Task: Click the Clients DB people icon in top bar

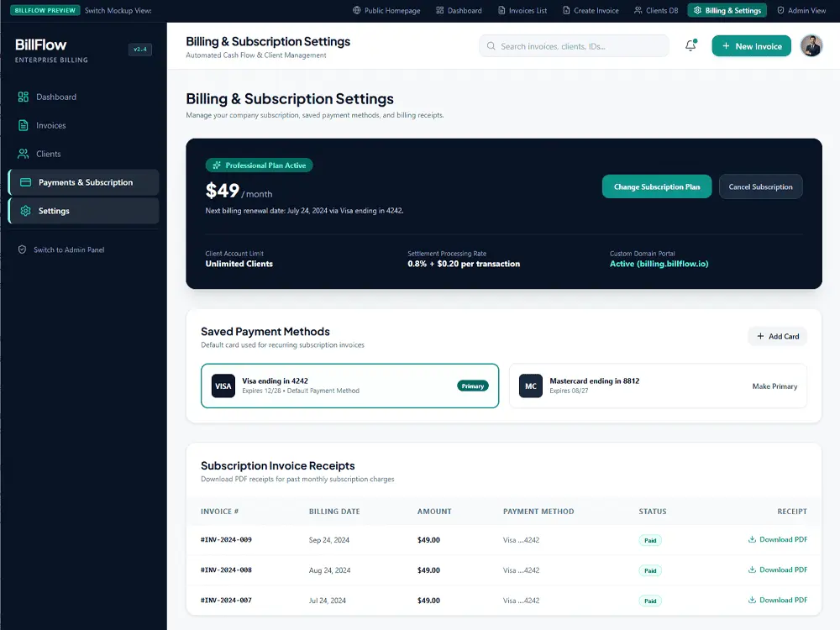Action: click(638, 10)
